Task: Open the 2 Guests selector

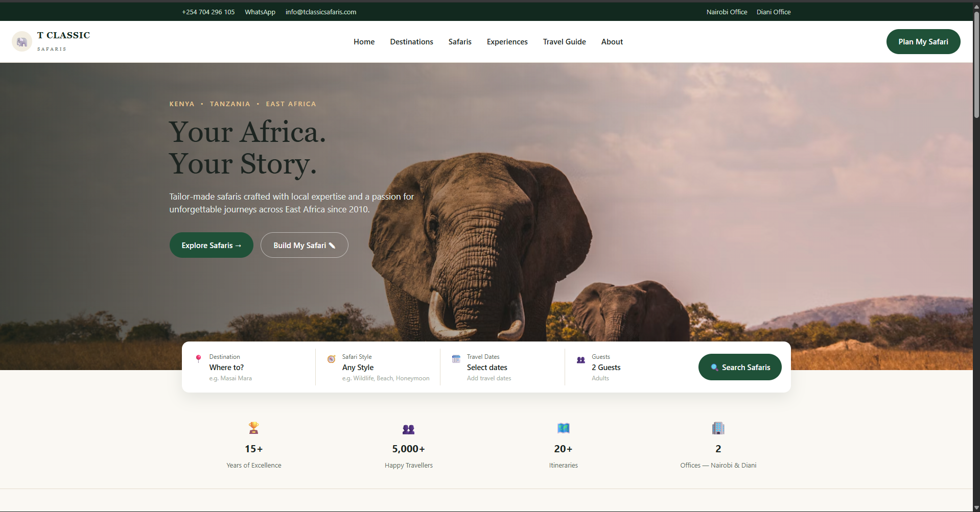Action: tap(628, 367)
